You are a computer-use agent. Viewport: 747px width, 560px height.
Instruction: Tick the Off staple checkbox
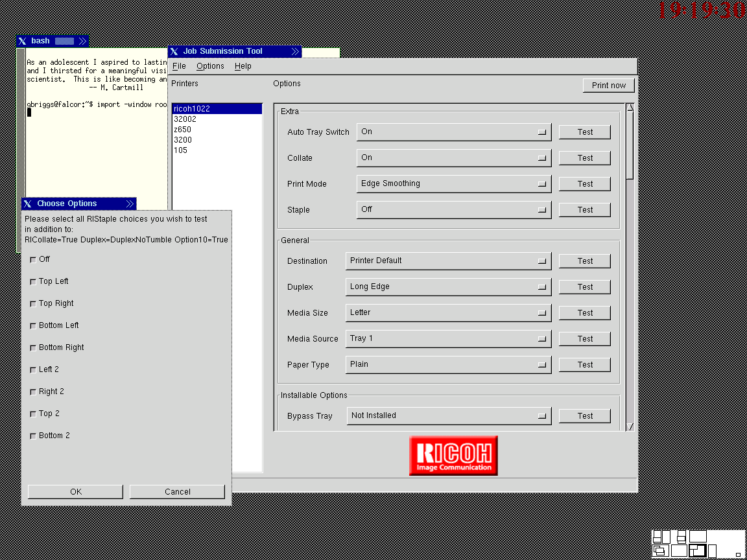(x=33, y=259)
